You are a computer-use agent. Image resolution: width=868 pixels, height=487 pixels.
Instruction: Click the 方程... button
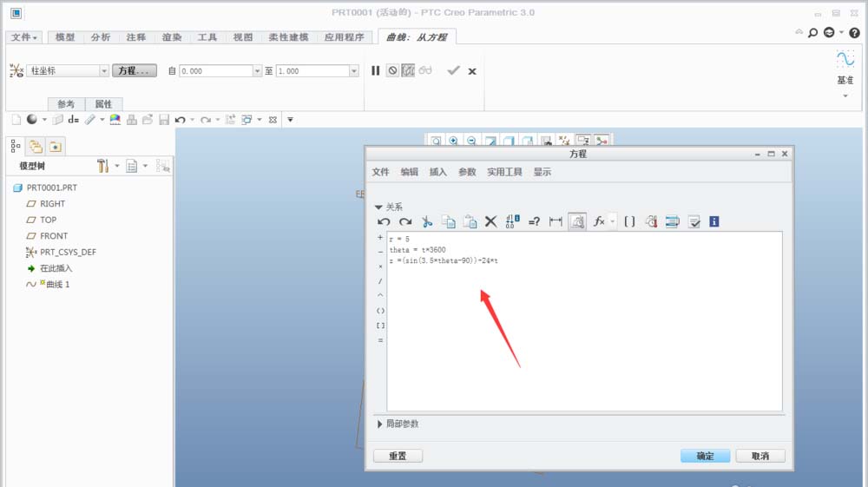click(135, 71)
